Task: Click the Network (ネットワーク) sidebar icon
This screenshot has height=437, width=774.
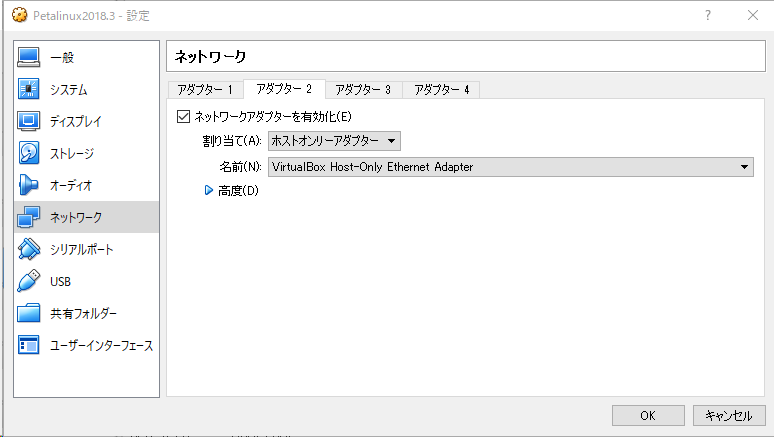Action: click(x=29, y=218)
